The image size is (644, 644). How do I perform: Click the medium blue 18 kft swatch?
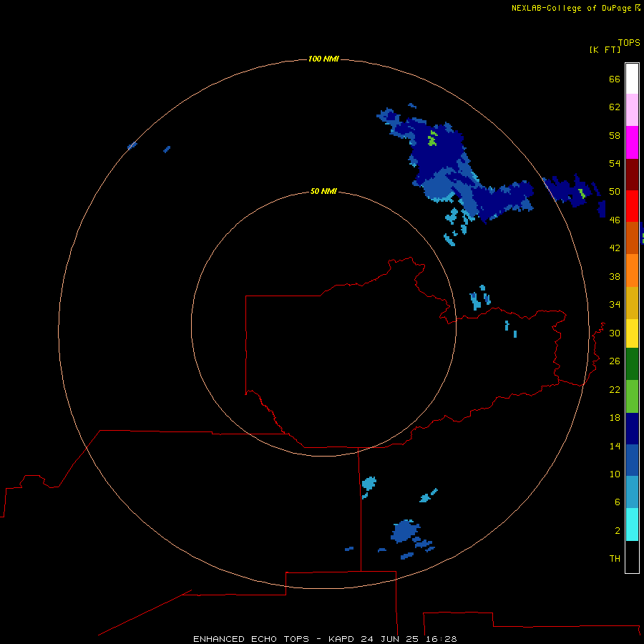click(x=632, y=460)
